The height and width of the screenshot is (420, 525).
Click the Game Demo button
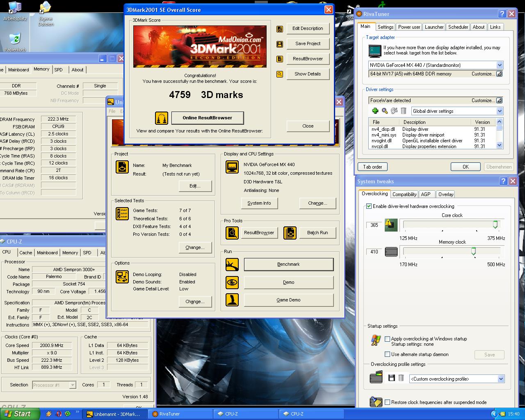289,300
